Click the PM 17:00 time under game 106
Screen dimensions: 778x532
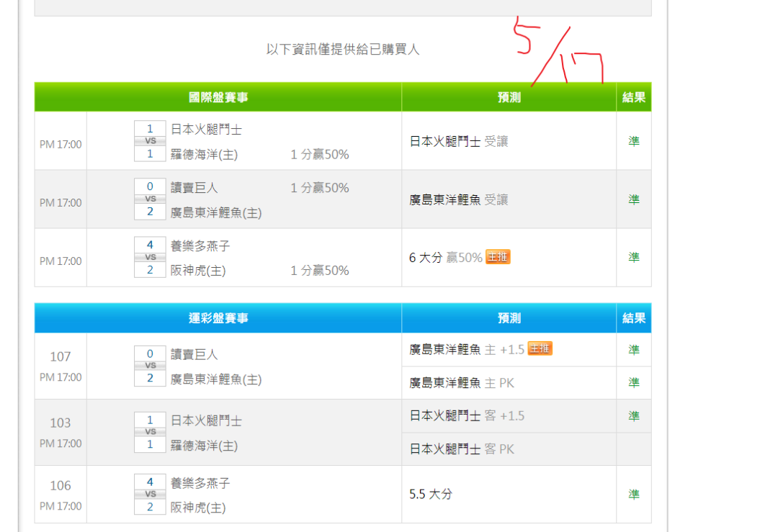[61, 506]
